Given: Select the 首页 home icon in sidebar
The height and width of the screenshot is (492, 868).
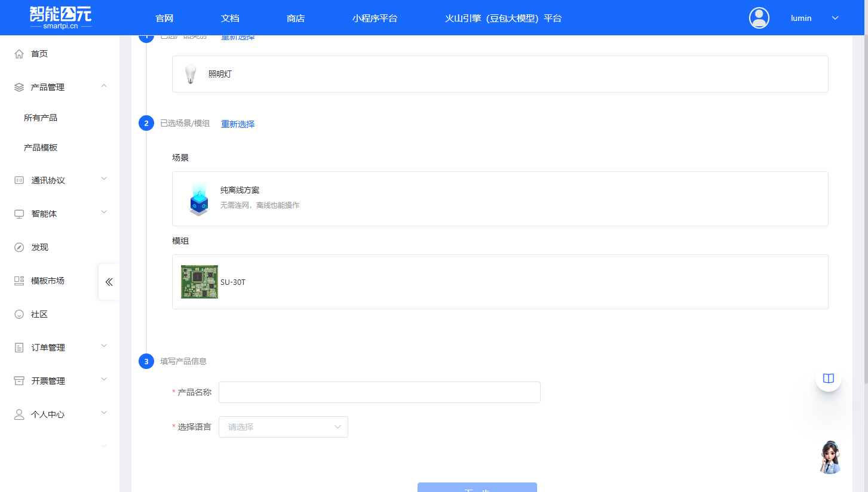Looking at the screenshot, I should click(19, 53).
